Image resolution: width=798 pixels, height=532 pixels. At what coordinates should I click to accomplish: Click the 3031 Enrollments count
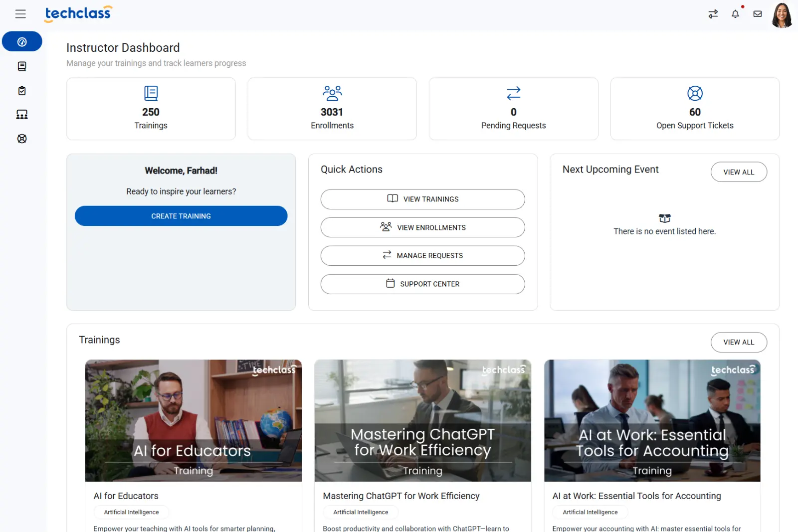pyautogui.click(x=332, y=112)
